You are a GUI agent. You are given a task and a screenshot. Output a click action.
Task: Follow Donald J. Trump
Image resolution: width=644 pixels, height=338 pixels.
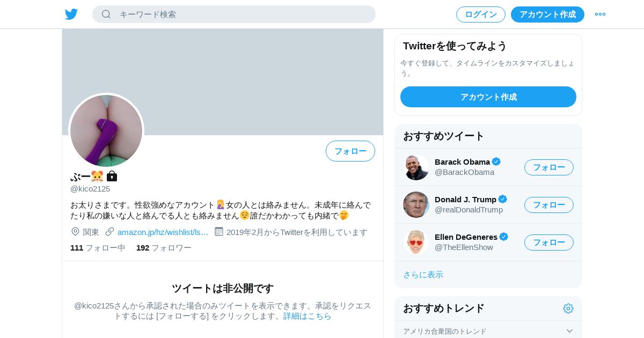pyautogui.click(x=549, y=205)
